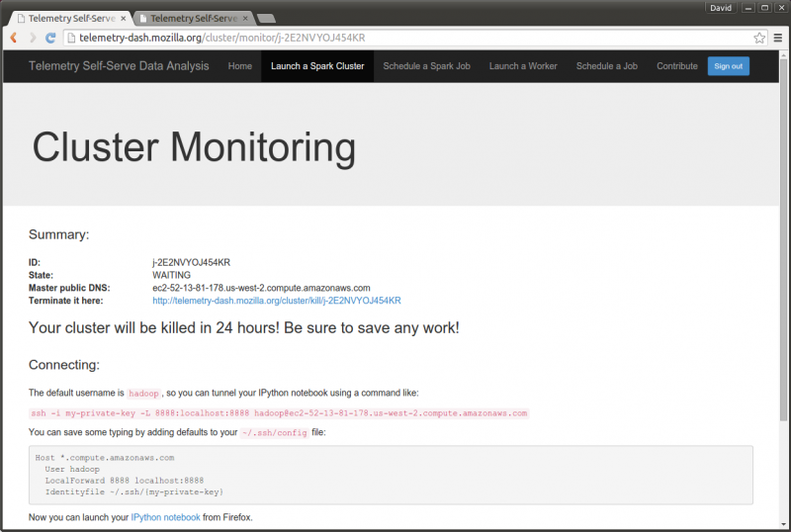Click the Sign out button
This screenshot has width=791, height=532.
[x=729, y=66]
